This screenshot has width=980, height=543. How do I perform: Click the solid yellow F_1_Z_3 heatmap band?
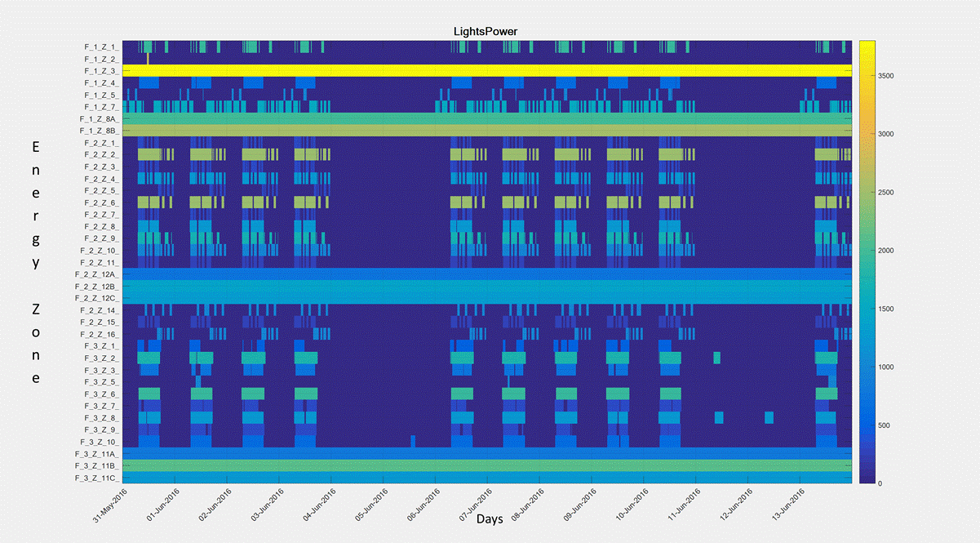tap(490, 71)
